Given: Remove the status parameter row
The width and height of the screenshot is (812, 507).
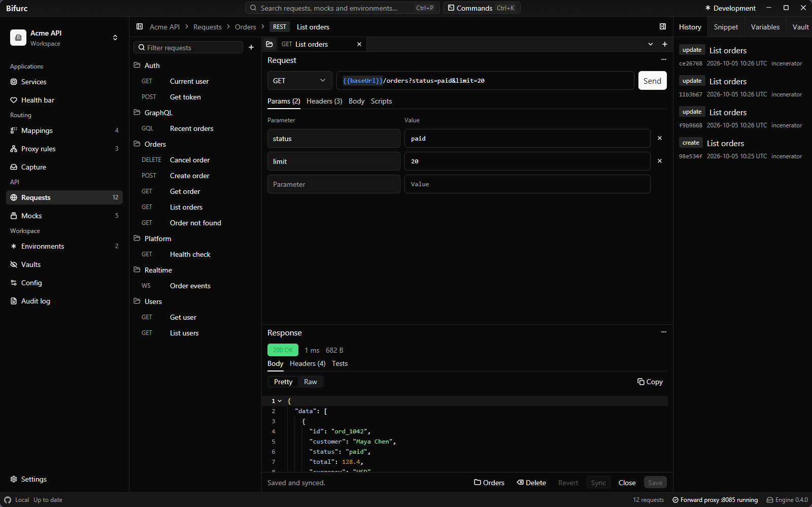Looking at the screenshot, I should pos(660,138).
